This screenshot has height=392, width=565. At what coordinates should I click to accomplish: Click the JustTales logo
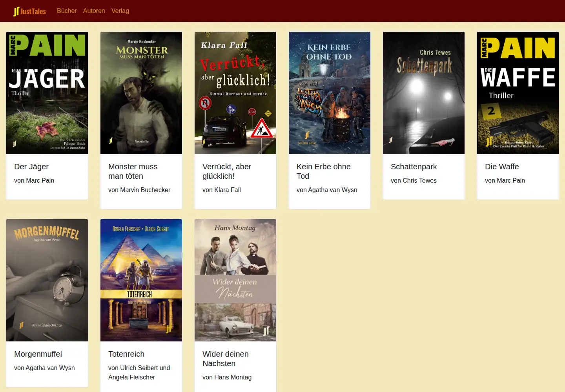[x=29, y=11]
